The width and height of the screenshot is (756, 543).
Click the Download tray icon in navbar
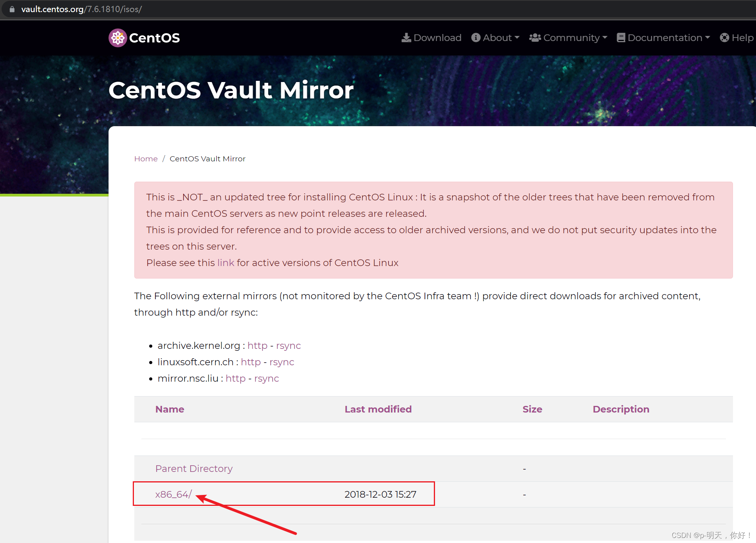click(x=406, y=38)
